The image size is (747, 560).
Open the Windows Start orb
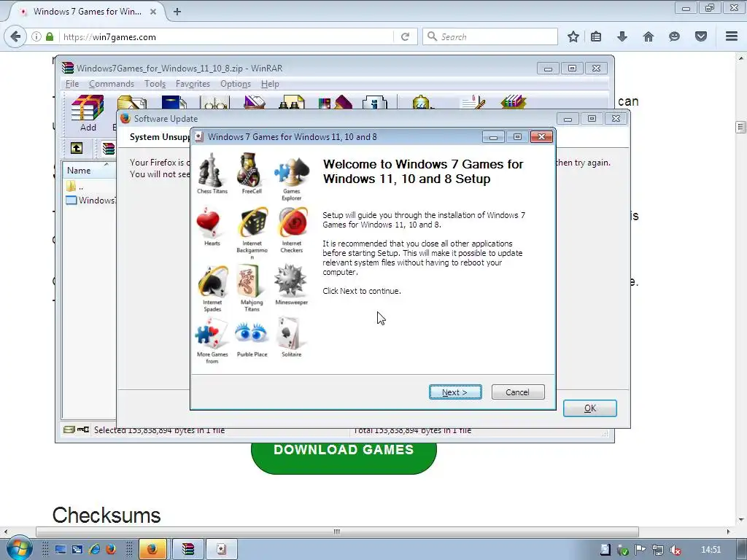[19, 548]
